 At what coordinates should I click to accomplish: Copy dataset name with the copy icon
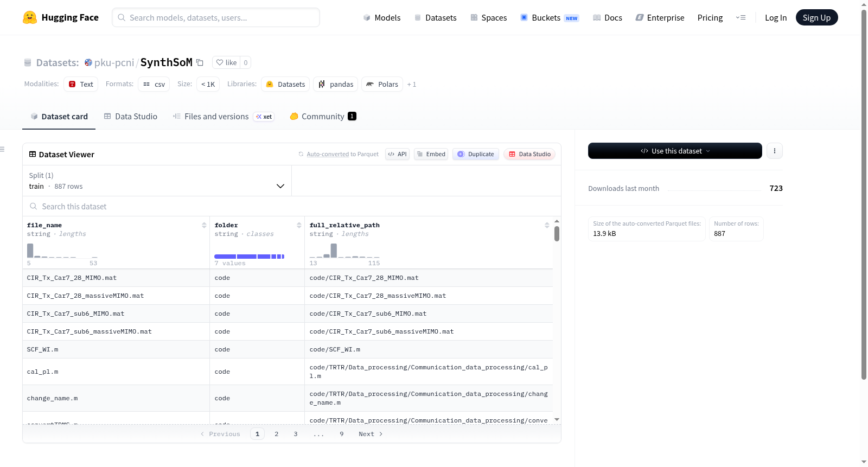click(200, 62)
